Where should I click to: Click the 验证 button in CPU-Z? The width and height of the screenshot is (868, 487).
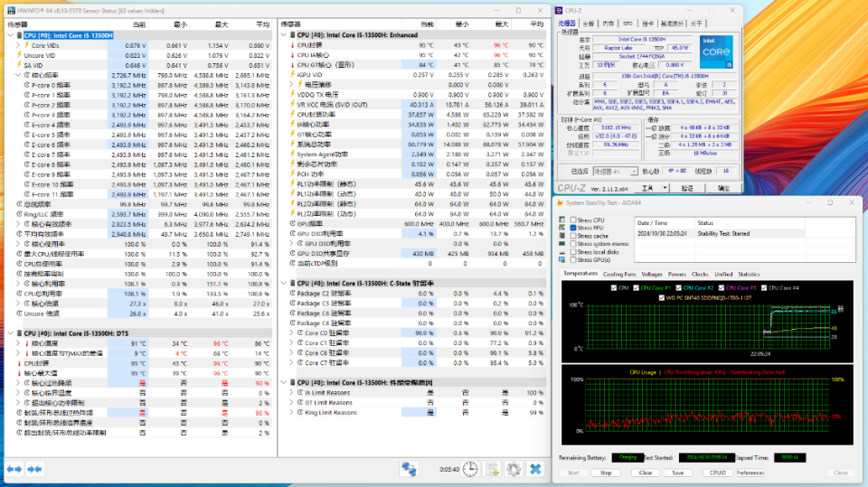(687, 188)
